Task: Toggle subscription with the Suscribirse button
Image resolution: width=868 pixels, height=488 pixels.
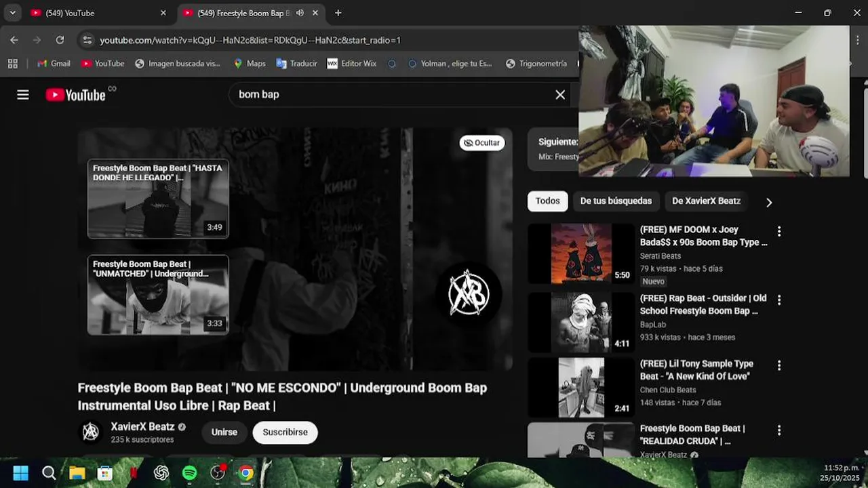Action: (x=285, y=432)
